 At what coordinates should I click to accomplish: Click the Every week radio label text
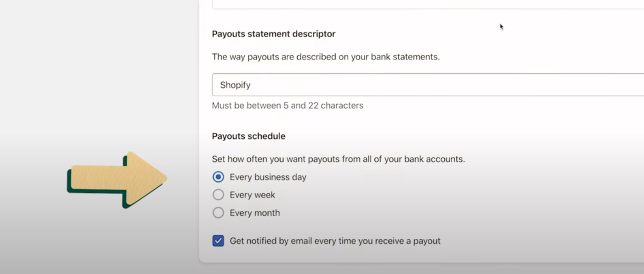[x=252, y=195]
